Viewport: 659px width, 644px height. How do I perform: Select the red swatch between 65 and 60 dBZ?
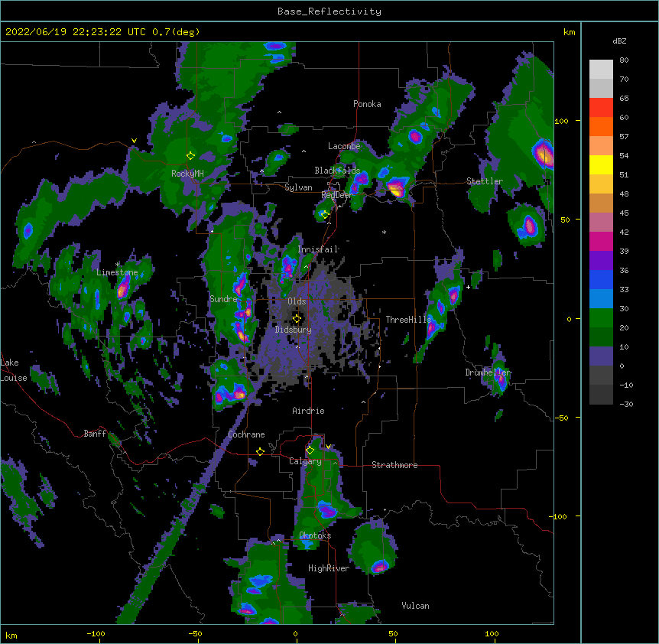[x=601, y=108]
